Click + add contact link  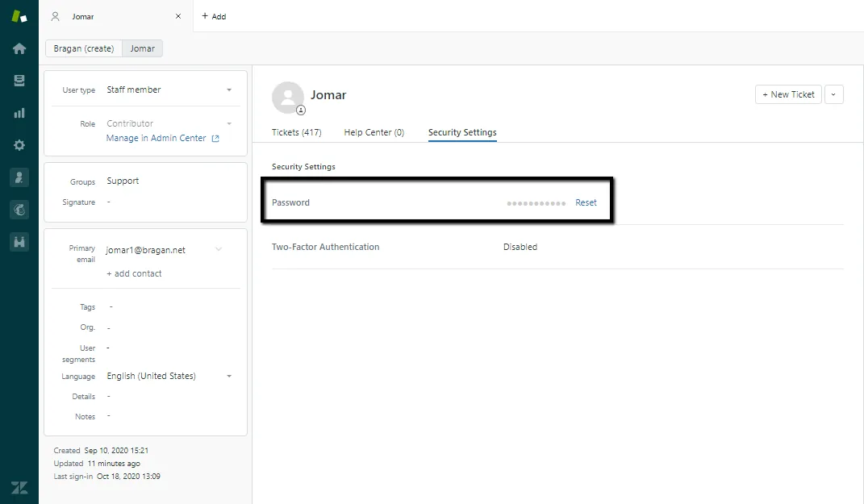134,273
